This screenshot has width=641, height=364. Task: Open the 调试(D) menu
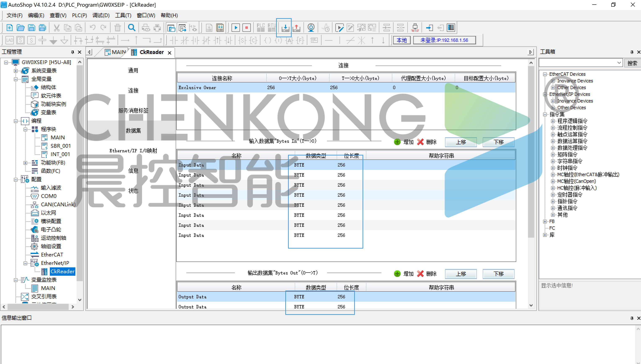pos(101,15)
